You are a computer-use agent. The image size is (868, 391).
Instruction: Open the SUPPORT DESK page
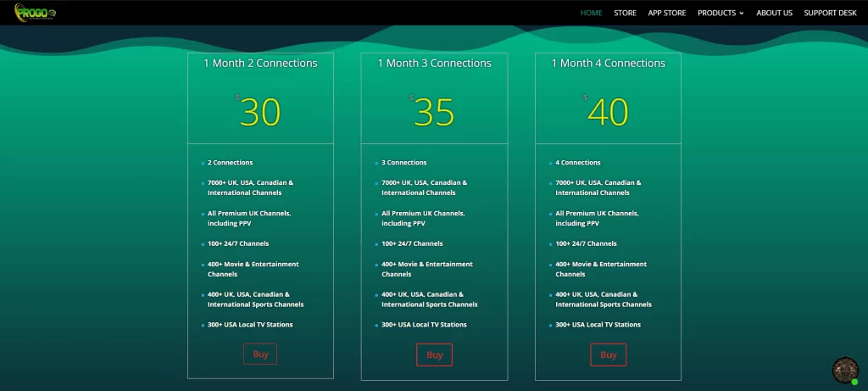pos(831,13)
